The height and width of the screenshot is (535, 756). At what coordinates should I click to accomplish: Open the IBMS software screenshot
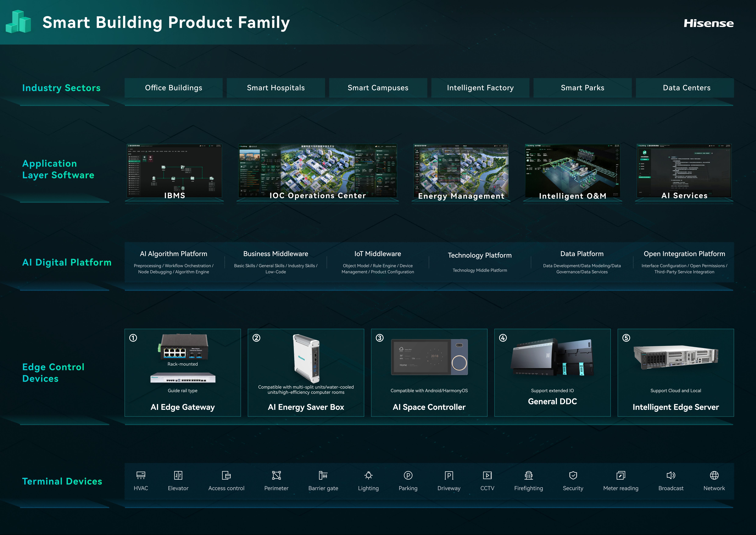point(174,171)
